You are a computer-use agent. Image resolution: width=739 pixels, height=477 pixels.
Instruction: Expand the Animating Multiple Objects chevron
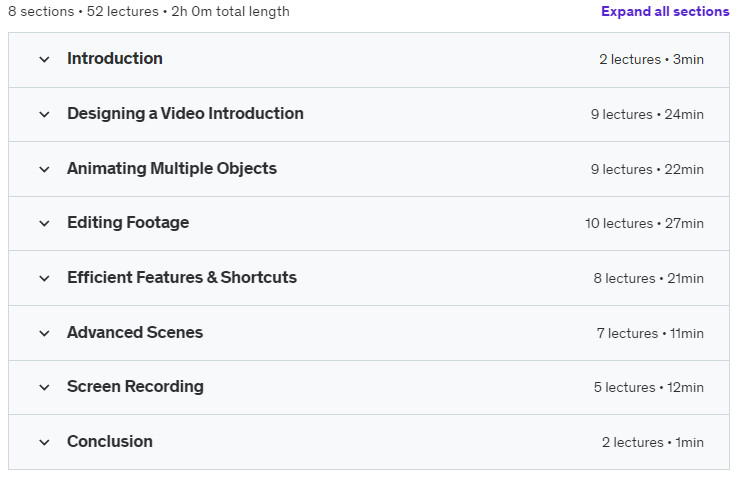(x=44, y=169)
